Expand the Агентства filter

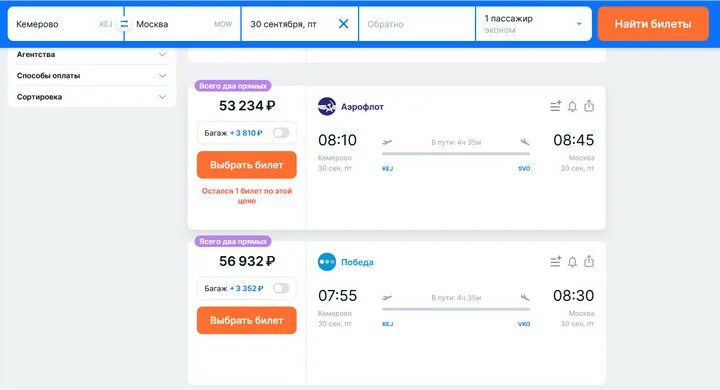(x=91, y=54)
